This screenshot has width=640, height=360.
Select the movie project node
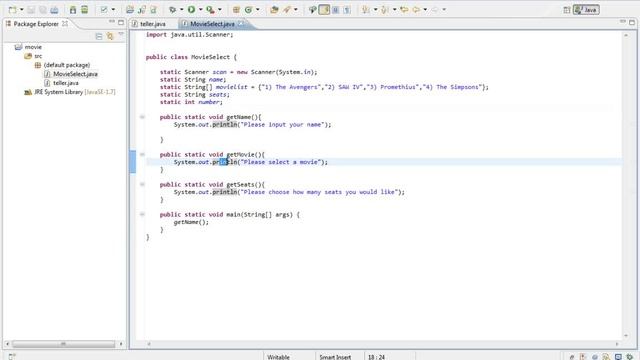point(28,47)
